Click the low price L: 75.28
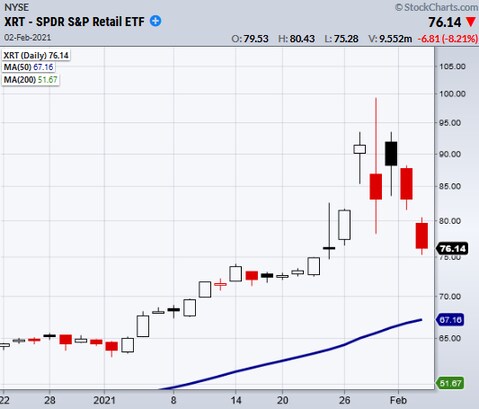This screenshot has height=409, width=479. [341, 39]
